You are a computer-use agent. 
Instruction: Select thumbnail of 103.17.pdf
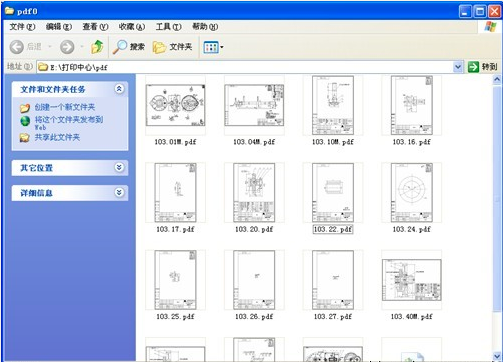(x=175, y=192)
